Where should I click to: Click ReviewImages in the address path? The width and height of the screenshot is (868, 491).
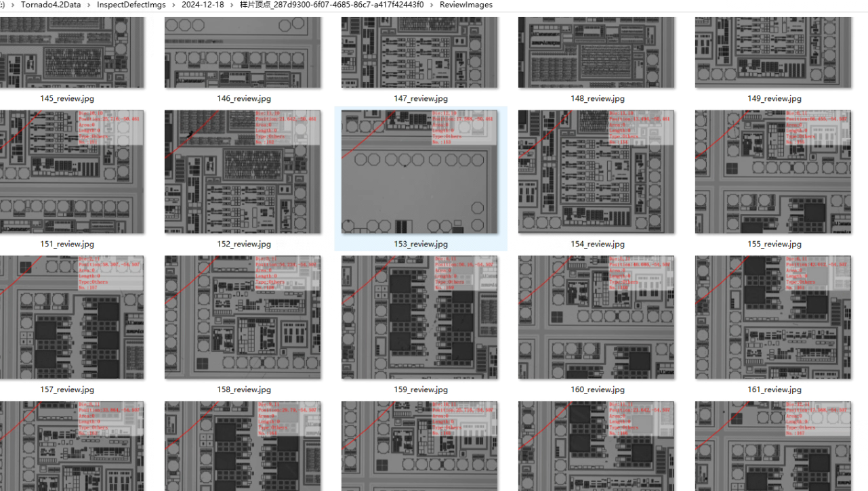466,5
